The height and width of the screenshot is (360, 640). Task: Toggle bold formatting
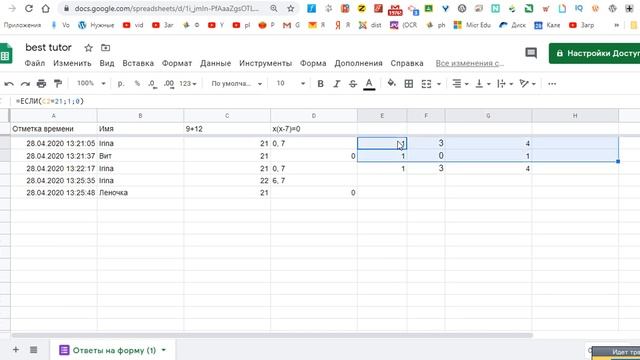[x=320, y=84]
